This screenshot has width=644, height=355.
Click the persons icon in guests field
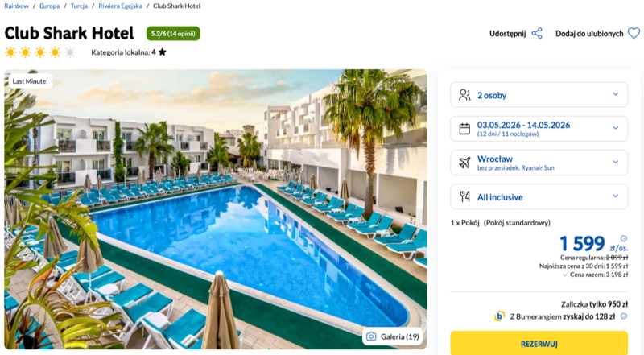pos(464,95)
